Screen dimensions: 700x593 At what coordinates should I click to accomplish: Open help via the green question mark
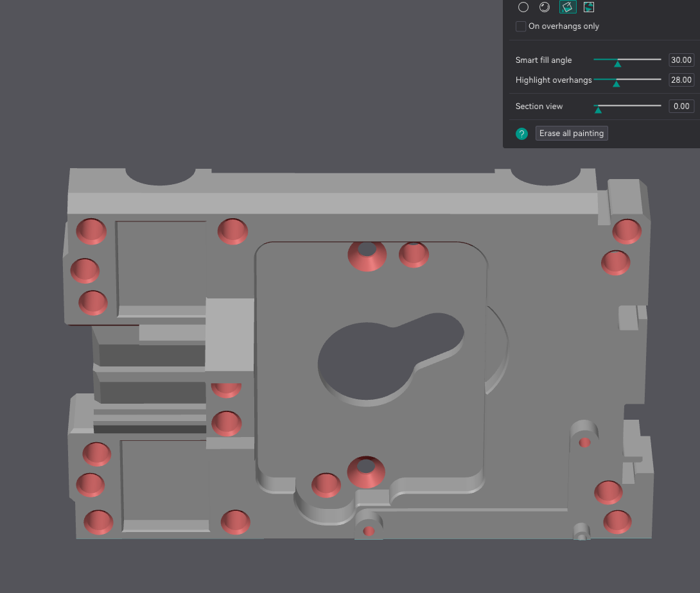pyautogui.click(x=521, y=133)
